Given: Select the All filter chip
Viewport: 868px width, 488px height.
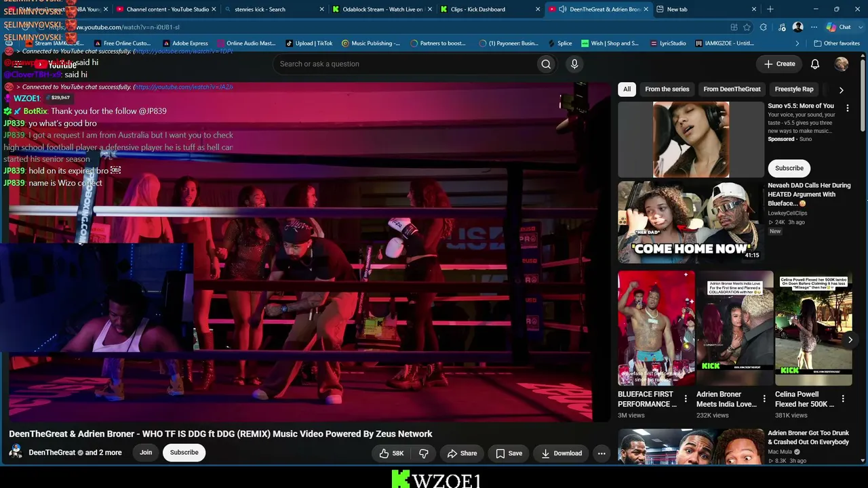Looking at the screenshot, I should pos(627,89).
